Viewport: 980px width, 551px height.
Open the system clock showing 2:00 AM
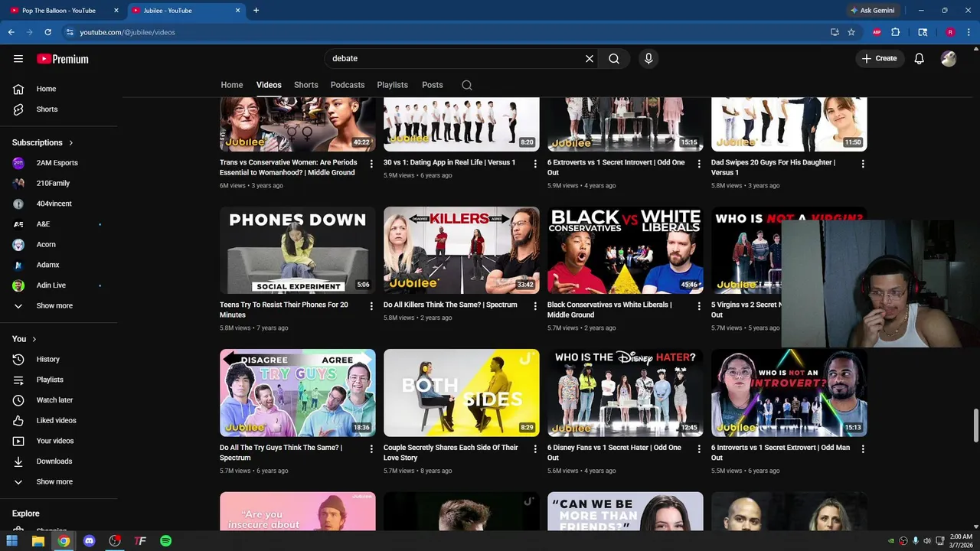click(x=961, y=540)
